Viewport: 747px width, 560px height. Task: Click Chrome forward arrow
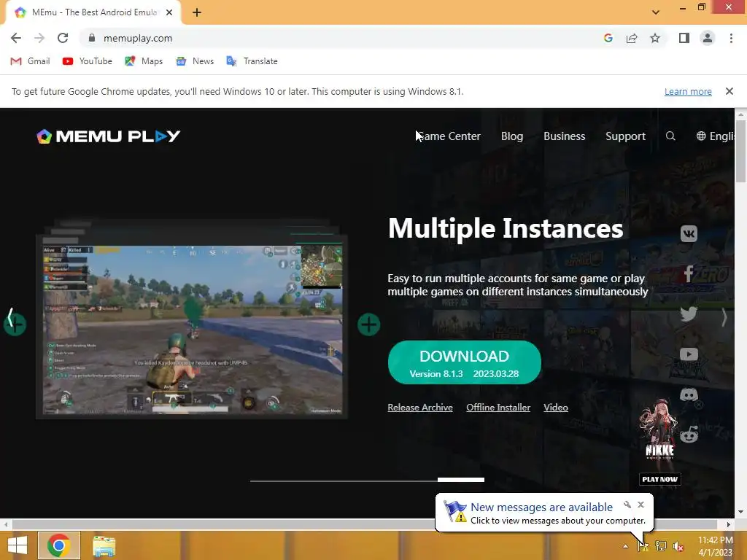[x=39, y=38]
